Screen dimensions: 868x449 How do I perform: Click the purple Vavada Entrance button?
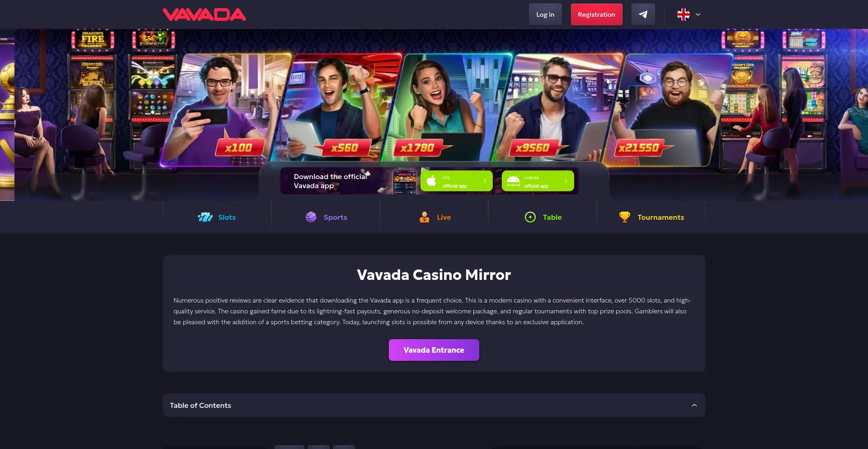pos(434,350)
